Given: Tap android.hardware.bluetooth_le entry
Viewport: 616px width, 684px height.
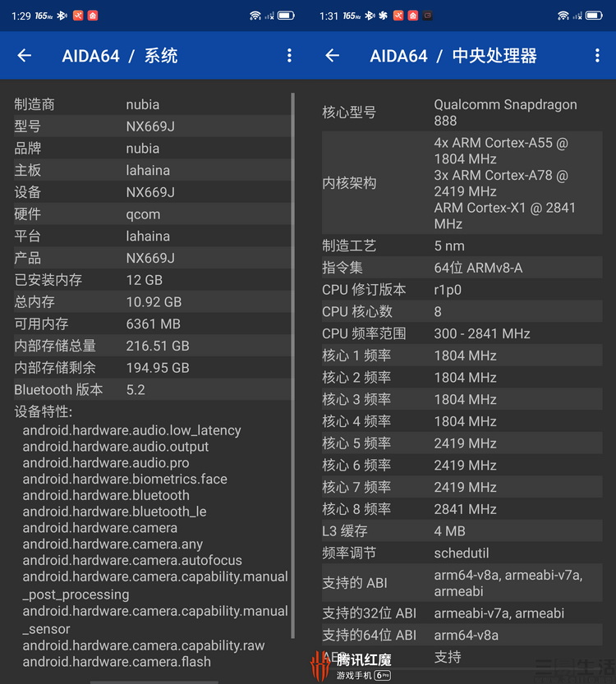Looking at the screenshot, I should point(115,512).
